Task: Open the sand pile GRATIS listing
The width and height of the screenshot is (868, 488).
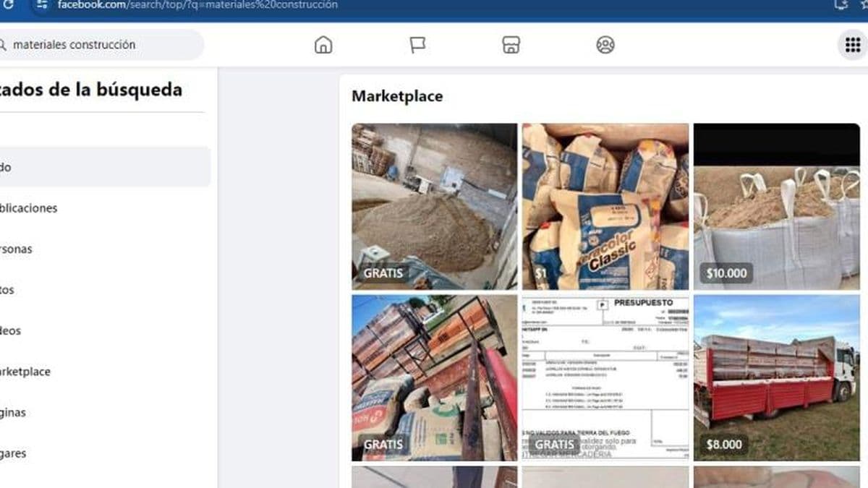Action: pos(435,206)
